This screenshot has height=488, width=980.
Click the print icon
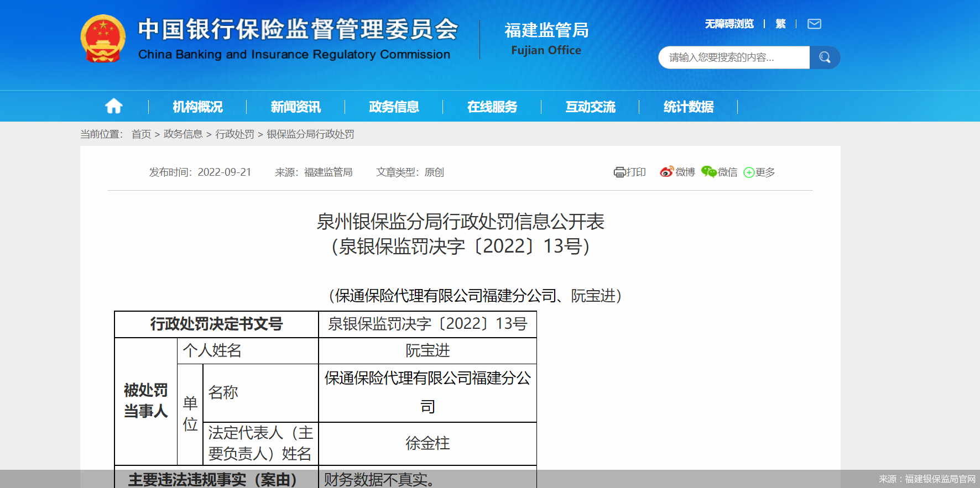pyautogui.click(x=619, y=172)
